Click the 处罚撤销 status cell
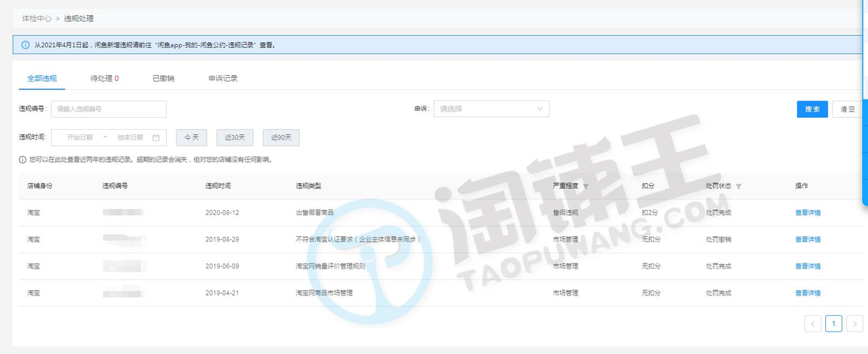Image resolution: width=868 pixels, height=354 pixels. point(719,239)
